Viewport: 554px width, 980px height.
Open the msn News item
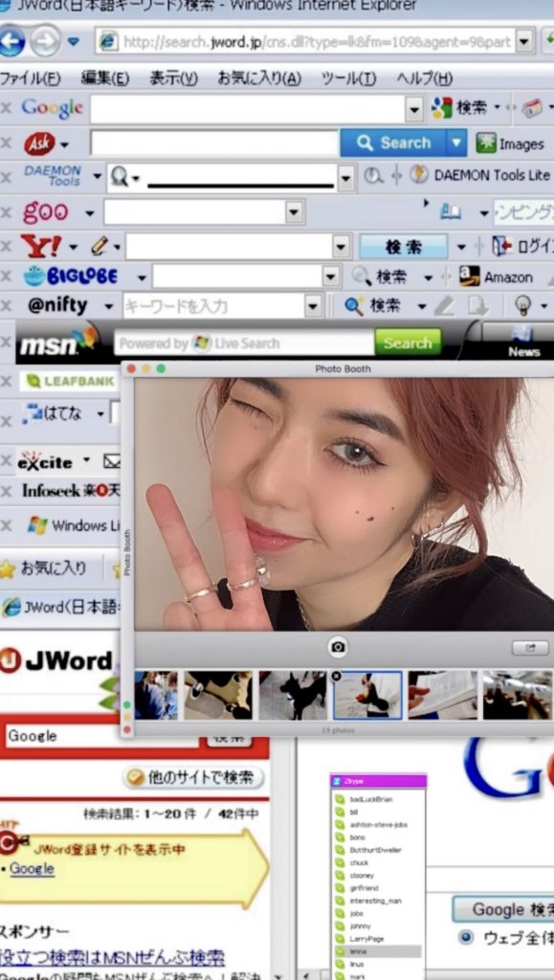[x=523, y=342]
